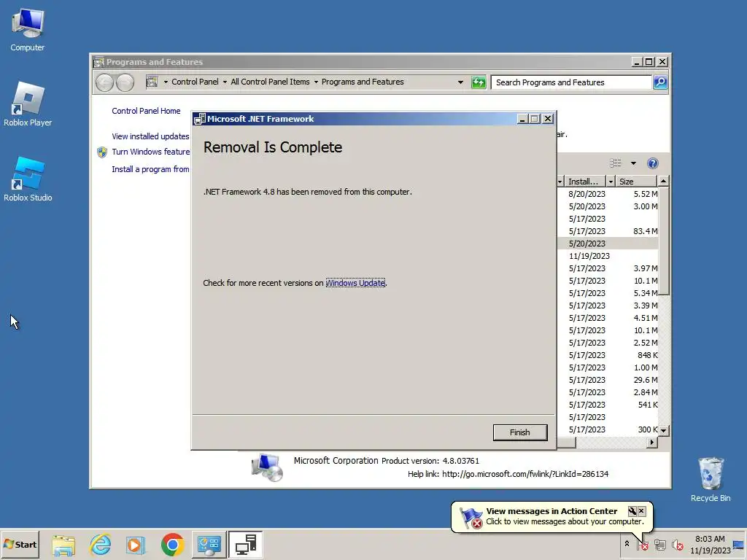Screen dimensions: 747x560
Task: Launch Internet Explorer from the taskbar
Action: point(101,544)
